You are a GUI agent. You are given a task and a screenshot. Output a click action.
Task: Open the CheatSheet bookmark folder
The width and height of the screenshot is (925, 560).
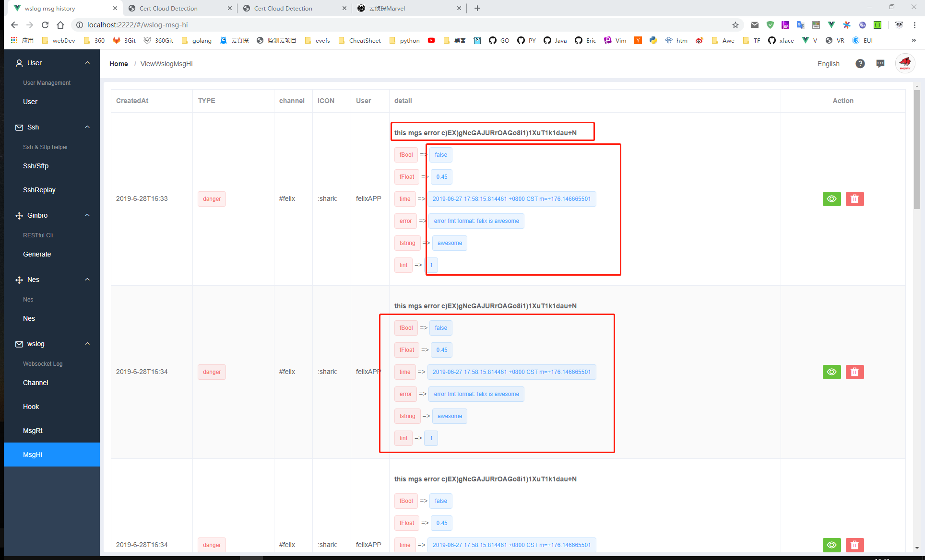359,40
